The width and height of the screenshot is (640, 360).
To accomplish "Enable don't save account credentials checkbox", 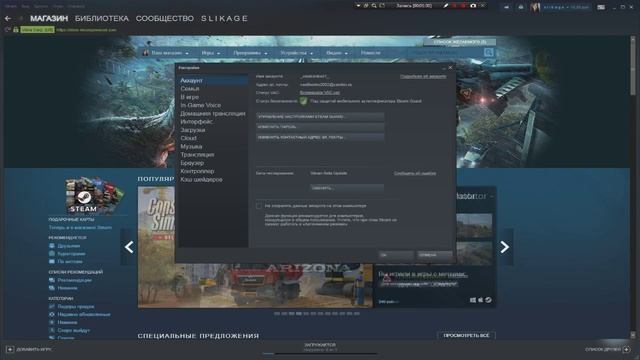I will [258, 206].
